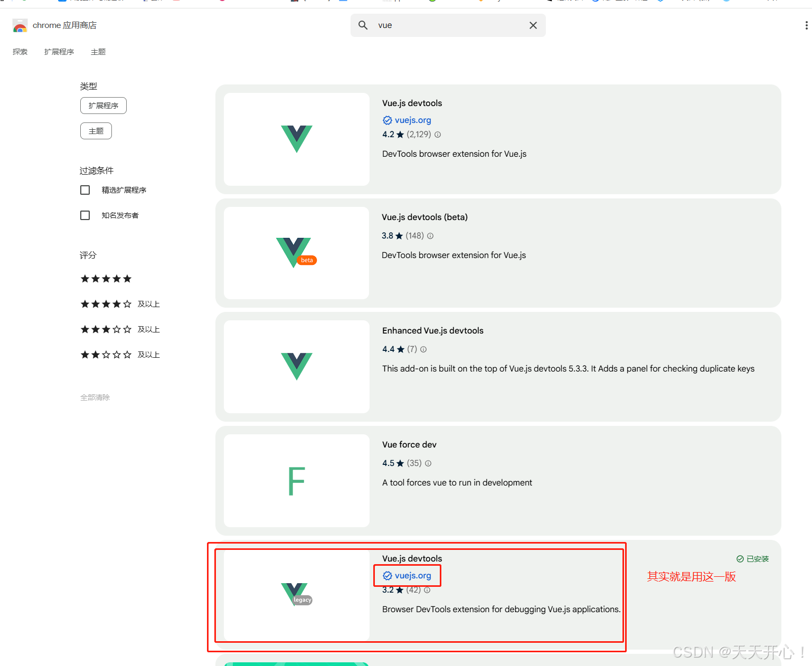Screen dimensions: 812x666
Task: Click the Vue force dev title
Action: (x=410, y=445)
